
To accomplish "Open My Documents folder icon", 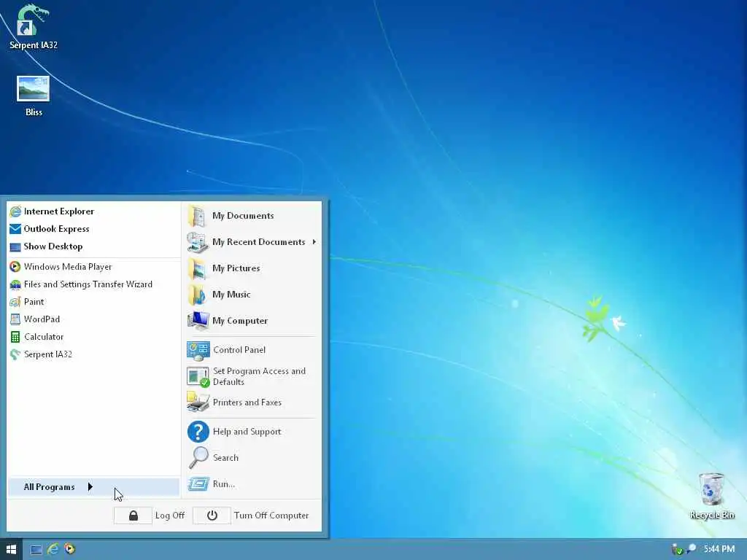I will click(197, 216).
